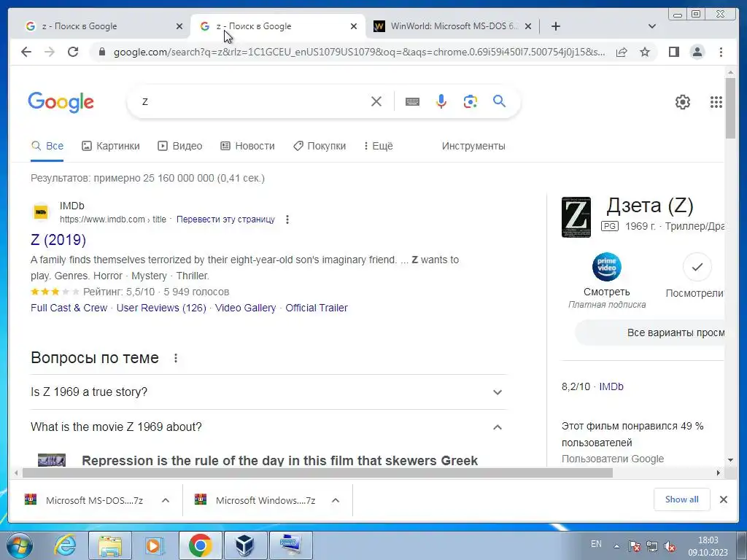Screen dimensions: 747x560
Task: Clear the Google search box
Action: pos(376,101)
